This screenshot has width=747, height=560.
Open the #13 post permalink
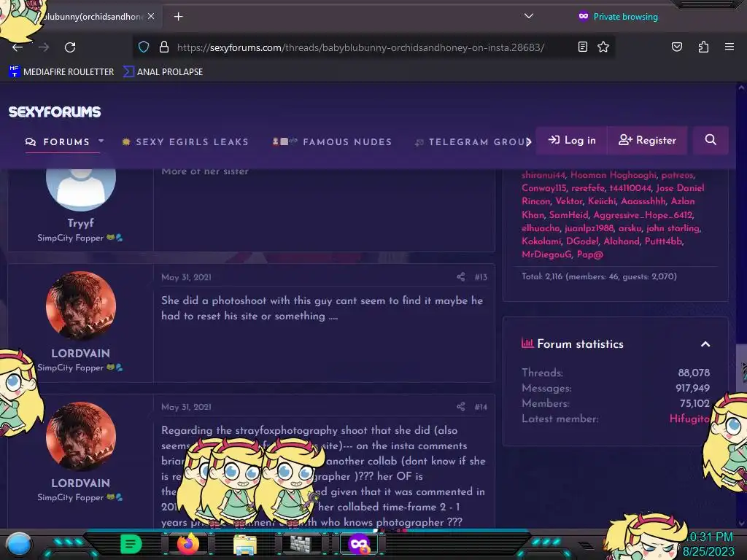481,277
